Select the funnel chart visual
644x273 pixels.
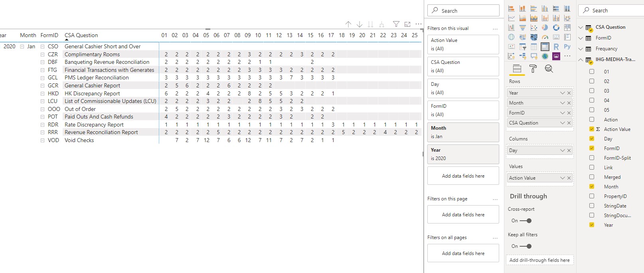click(522, 28)
